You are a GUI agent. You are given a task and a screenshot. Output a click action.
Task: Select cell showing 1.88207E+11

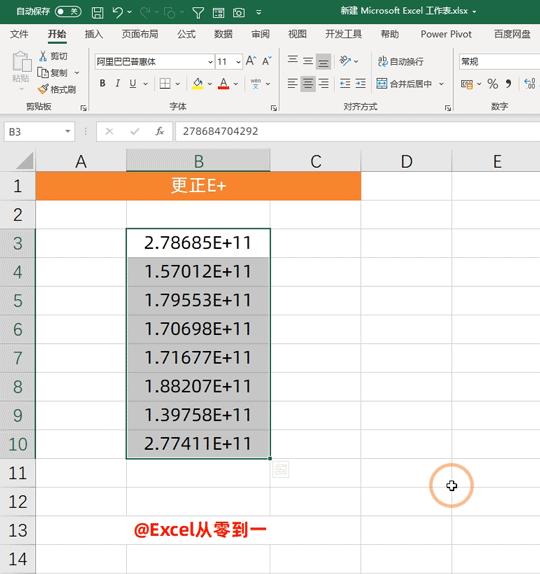198,387
